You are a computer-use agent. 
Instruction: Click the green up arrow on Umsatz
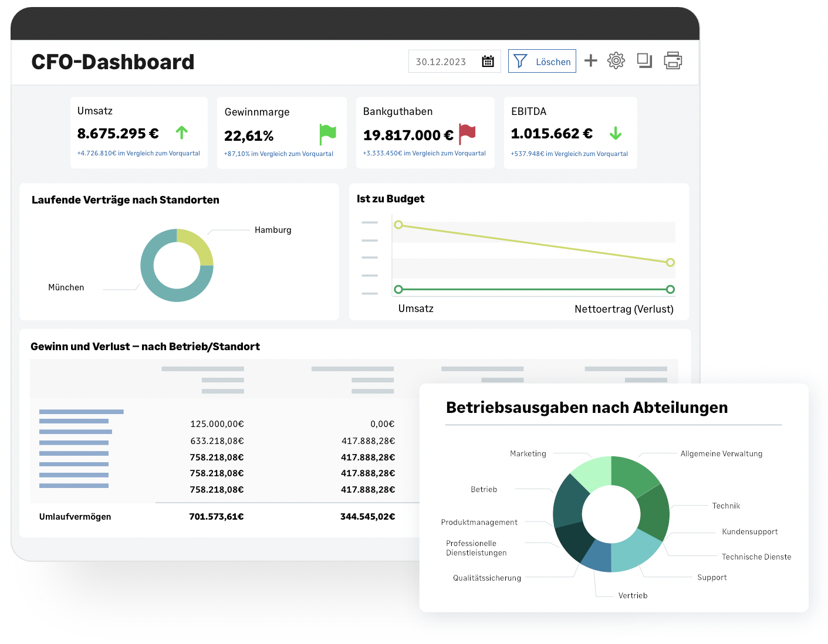tap(182, 133)
